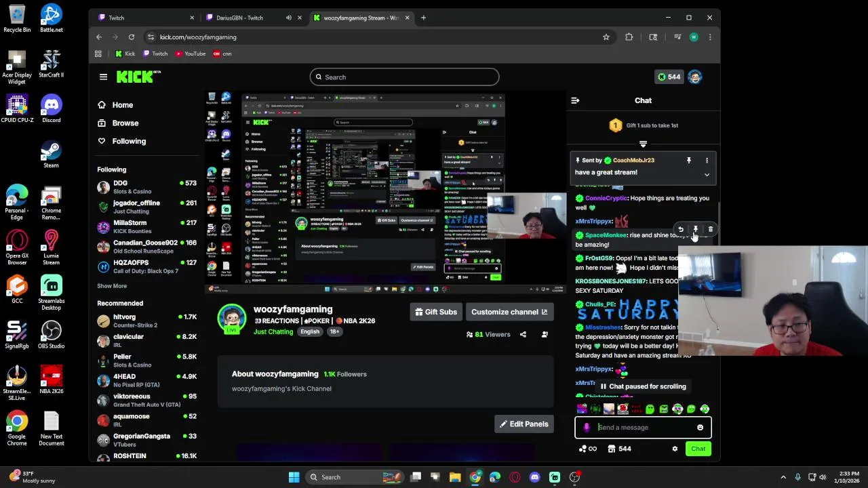Switch to the Twitch browser tab
The image size is (868, 488).
tap(145, 18)
